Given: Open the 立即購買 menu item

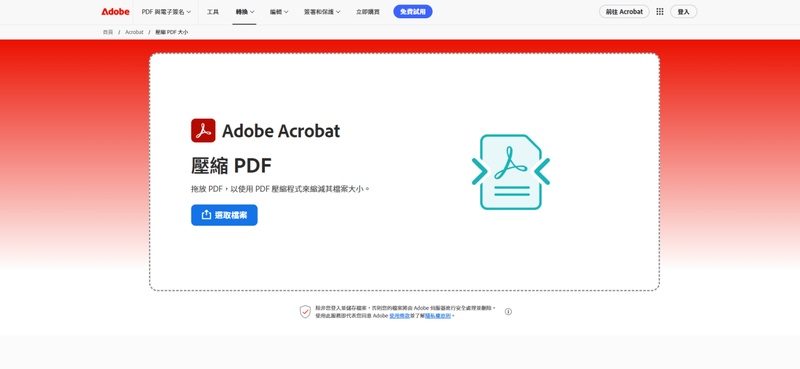Looking at the screenshot, I should click(x=368, y=12).
